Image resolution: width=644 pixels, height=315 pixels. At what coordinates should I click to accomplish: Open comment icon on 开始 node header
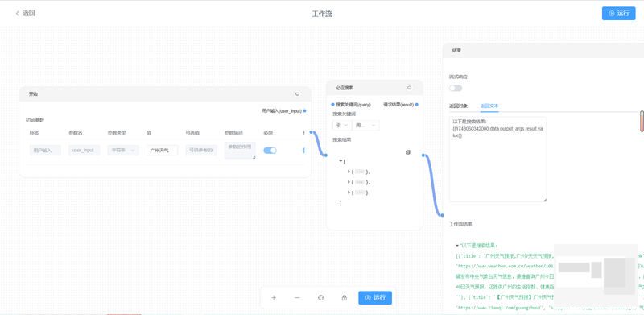coord(297,94)
